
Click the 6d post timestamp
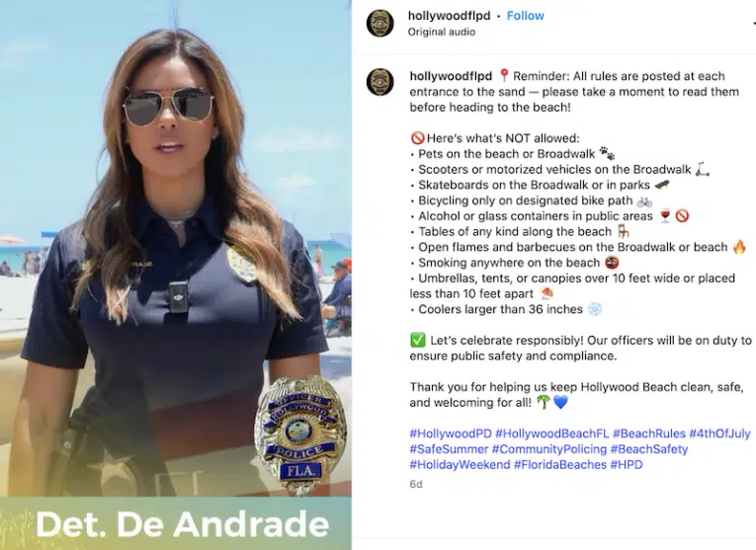point(416,484)
